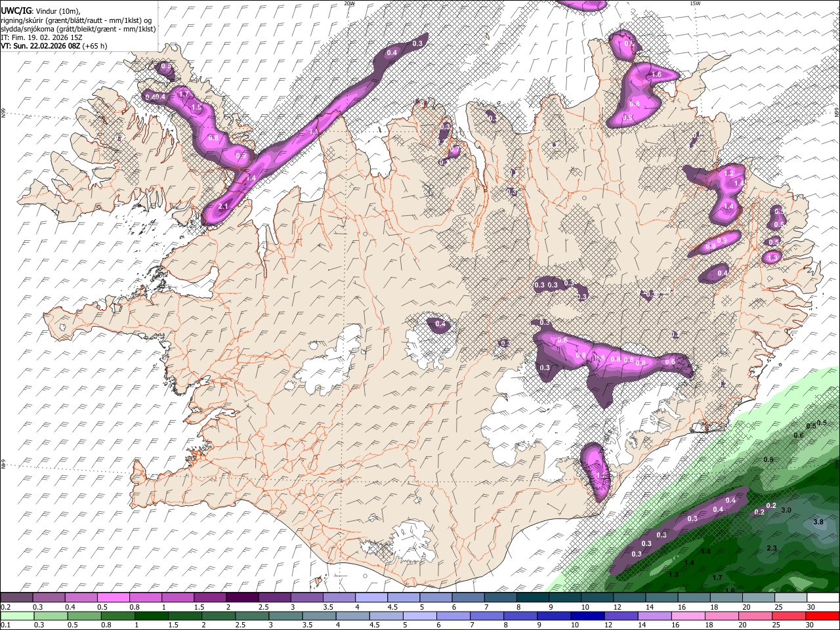The image size is (840, 630).
Task: Select the violet 12 swatch in lower legend row
Action: click(x=621, y=616)
